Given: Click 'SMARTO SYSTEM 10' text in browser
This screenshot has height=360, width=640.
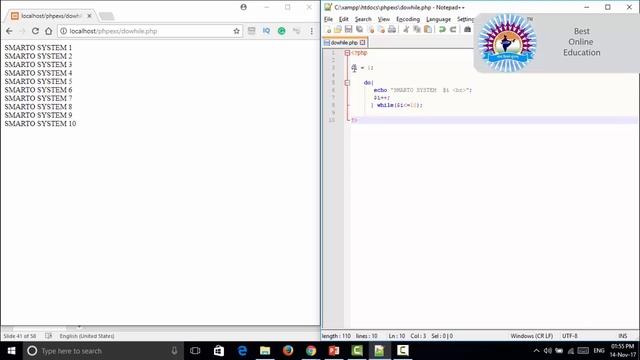Looking at the screenshot, I should pyautogui.click(x=40, y=123).
